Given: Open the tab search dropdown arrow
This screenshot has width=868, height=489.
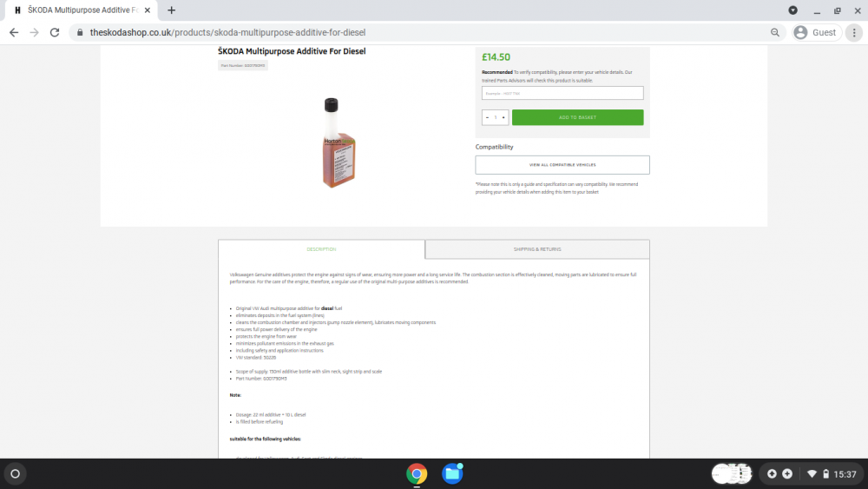Looking at the screenshot, I should (x=792, y=10).
